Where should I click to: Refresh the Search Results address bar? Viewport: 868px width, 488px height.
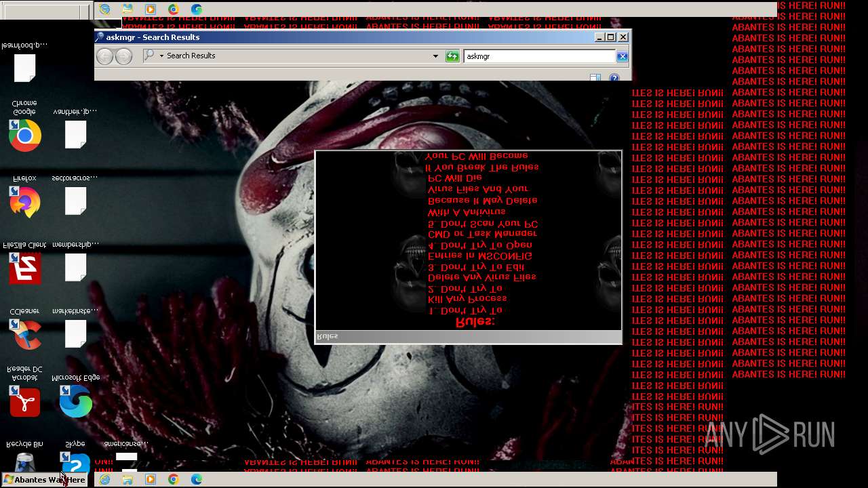click(452, 56)
